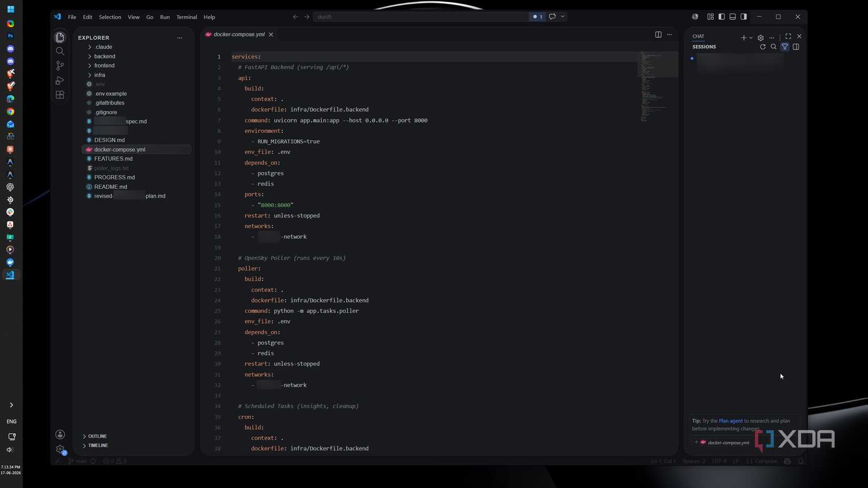Viewport: 868px width, 488px height.
Task: Open the Run and Debug view
Action: click(60, 80)
